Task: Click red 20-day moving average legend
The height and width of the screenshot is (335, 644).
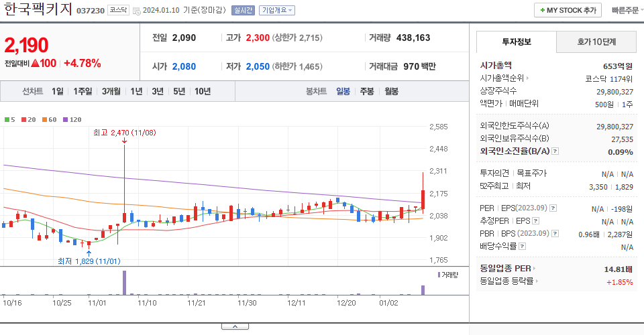Action: 29,120
